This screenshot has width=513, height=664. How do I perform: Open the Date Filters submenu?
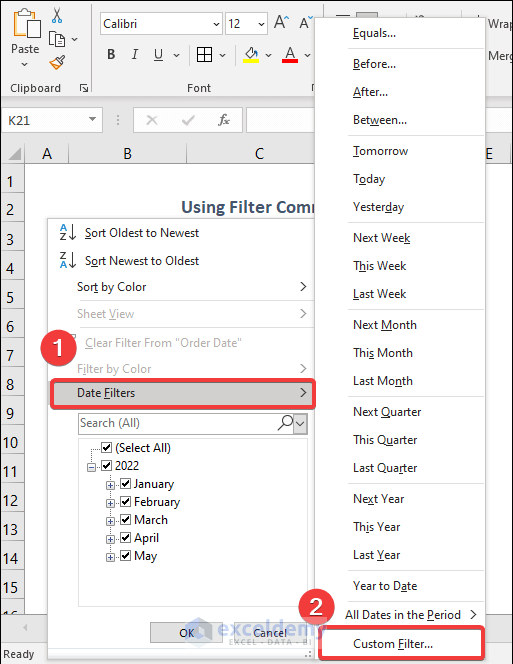tap(183, 393)
